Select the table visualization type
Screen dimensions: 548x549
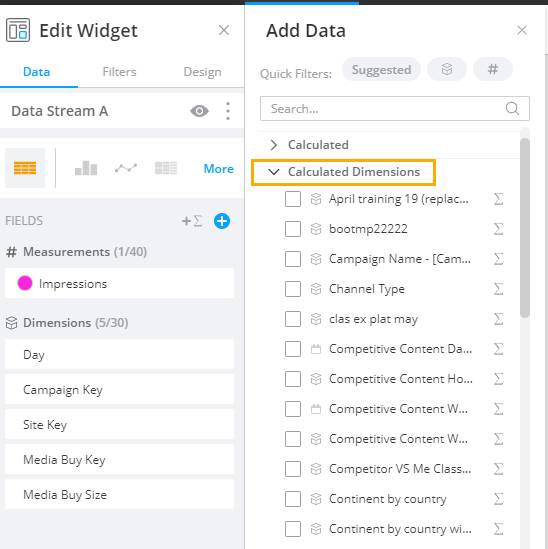(x=25, y=168)
